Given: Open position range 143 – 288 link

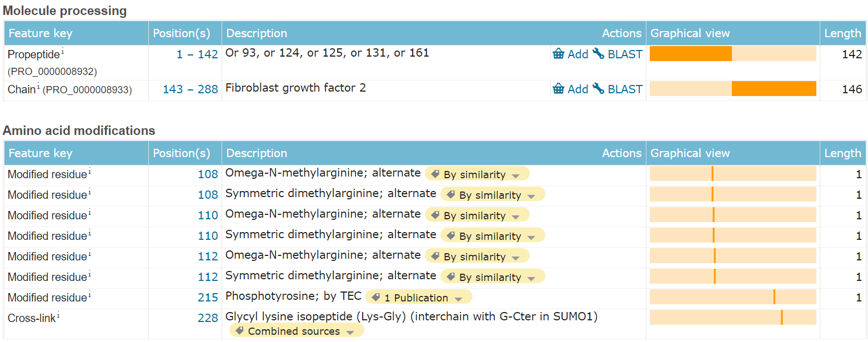Looking at the screenshot, I should 190,89.
